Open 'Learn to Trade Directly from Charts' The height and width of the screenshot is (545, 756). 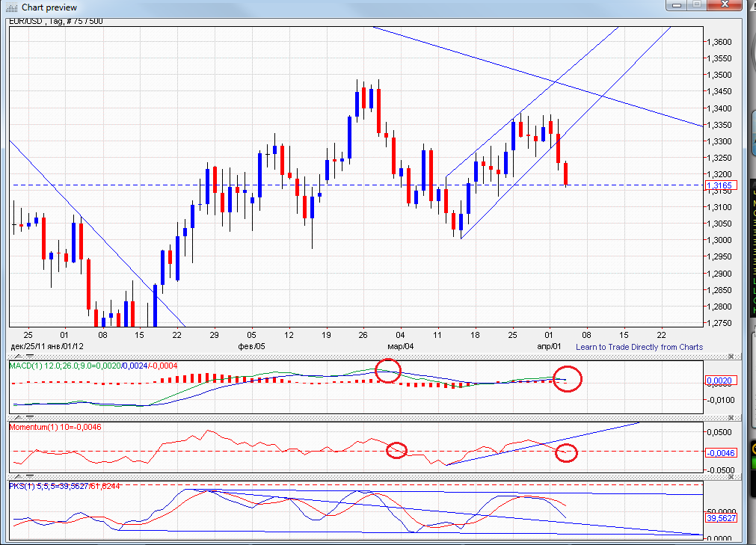pos(642,347)
